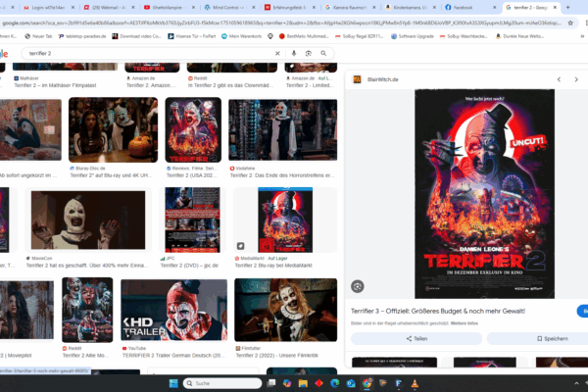588x392 pixels.
Task: Open the Reddit Terrifier 2 Allie image
Action: 87,310
